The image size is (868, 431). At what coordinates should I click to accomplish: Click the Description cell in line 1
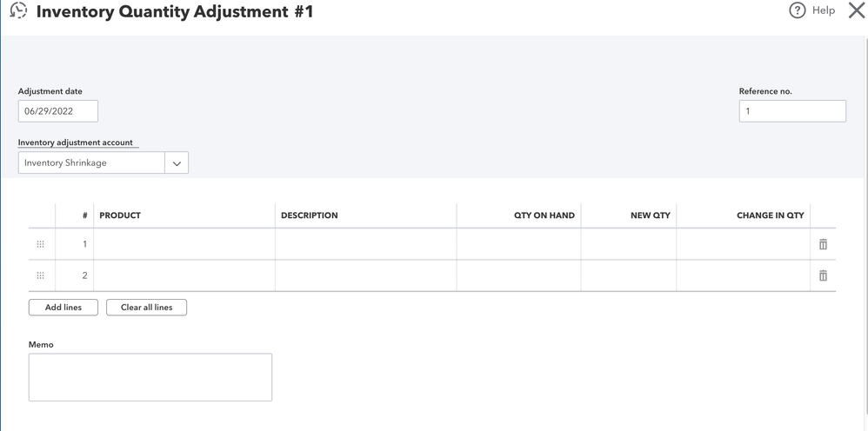pyautogui.click(x=365, y=244)
